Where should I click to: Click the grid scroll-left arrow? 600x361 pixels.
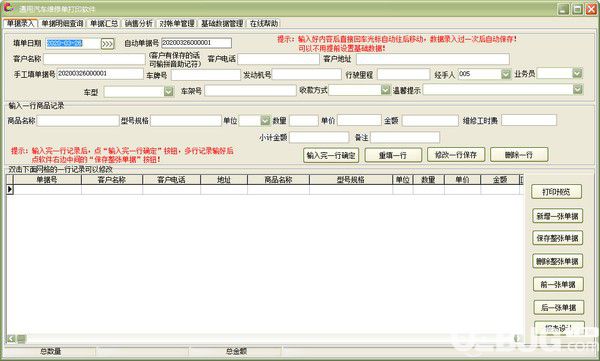[x=11, y=338]
